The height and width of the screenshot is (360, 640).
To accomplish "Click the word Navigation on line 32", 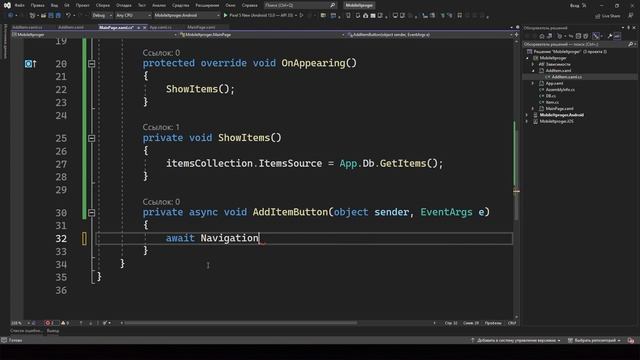I will (229, 238).
